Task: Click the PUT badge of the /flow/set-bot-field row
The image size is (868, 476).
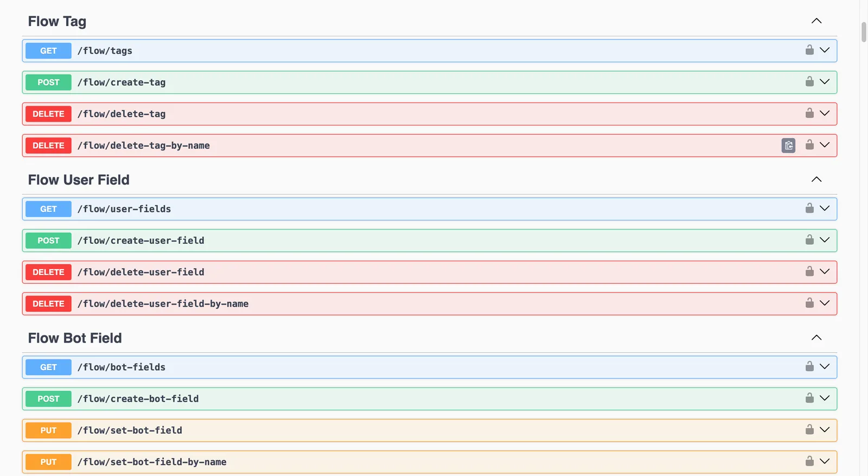Action: [x=48, y=430]
